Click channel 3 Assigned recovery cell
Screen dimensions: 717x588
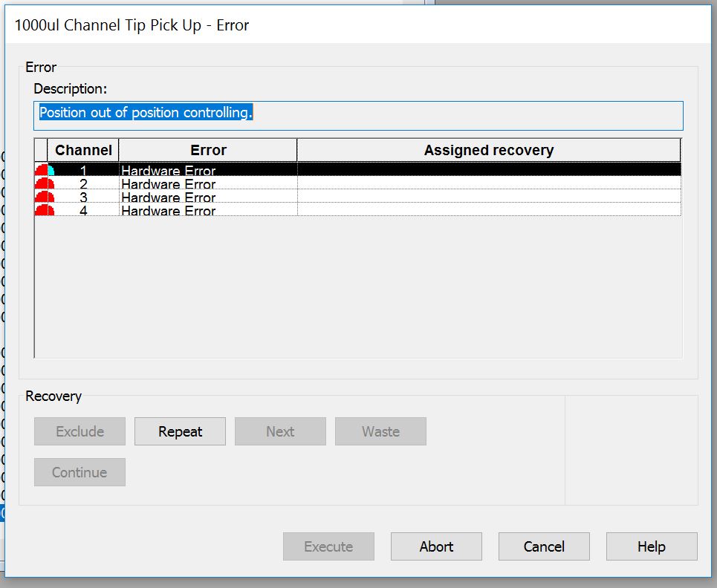coord(489,197)
